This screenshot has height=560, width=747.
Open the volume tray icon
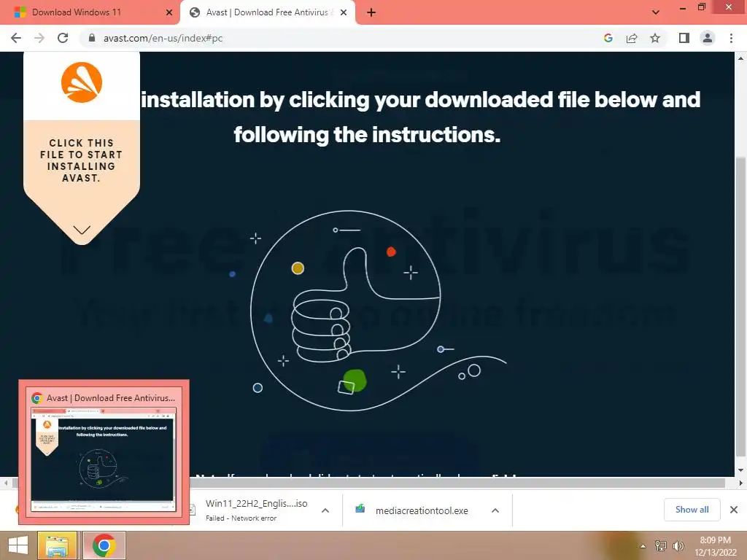point(678,545)
